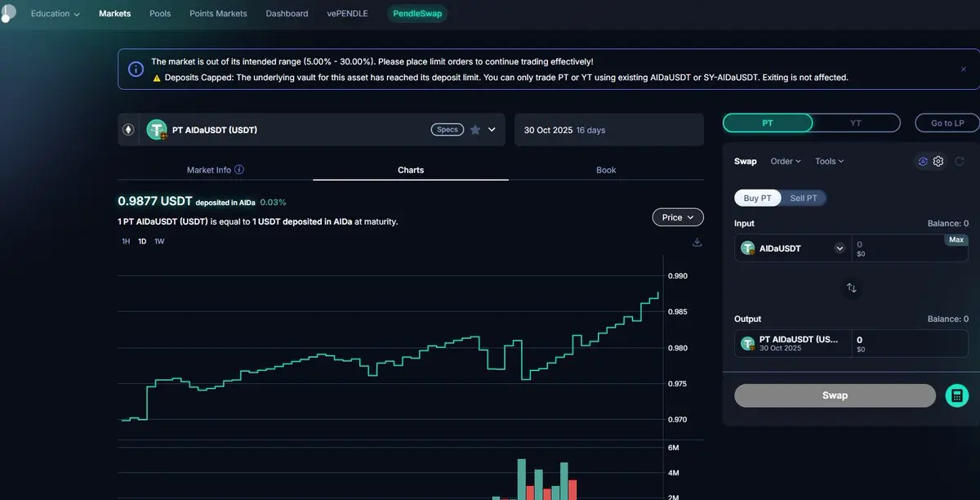
Task: Click the 0.970 price axis label
Action: (678, 419)
